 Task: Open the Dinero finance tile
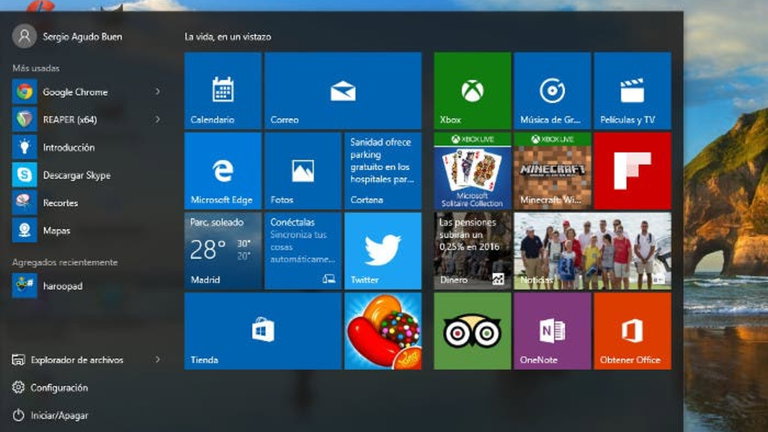coord(472,251)
